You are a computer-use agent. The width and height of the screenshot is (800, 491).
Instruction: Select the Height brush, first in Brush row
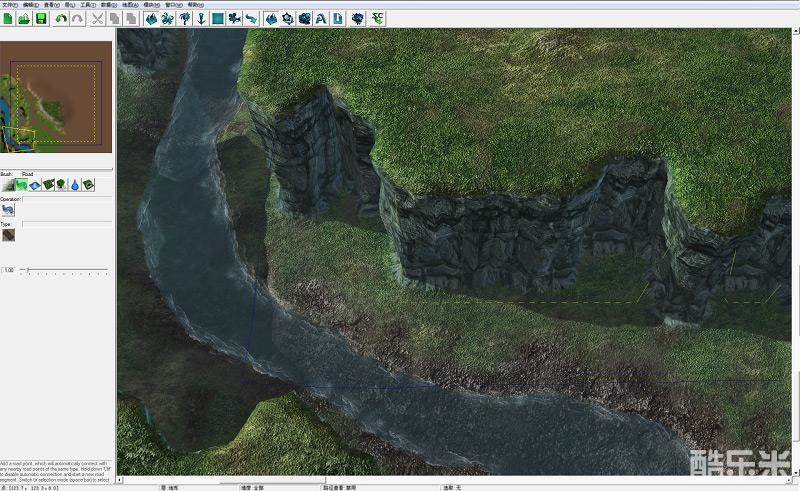coord(8,185)
